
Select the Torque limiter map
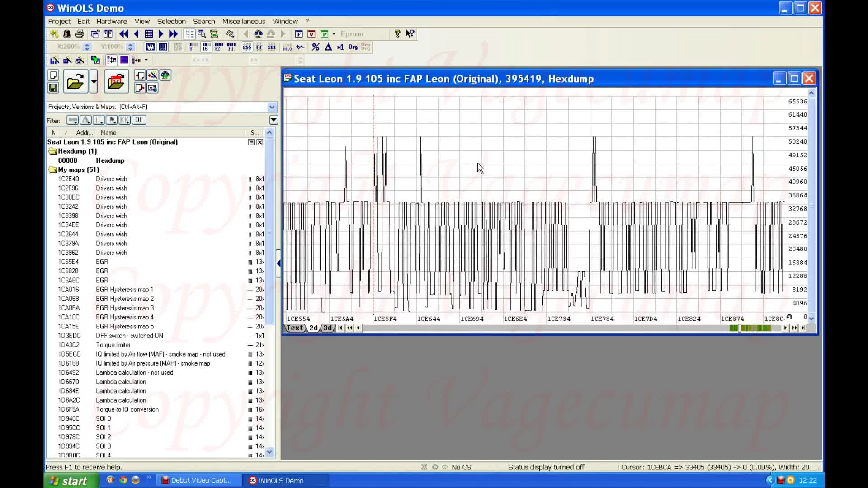113,345
